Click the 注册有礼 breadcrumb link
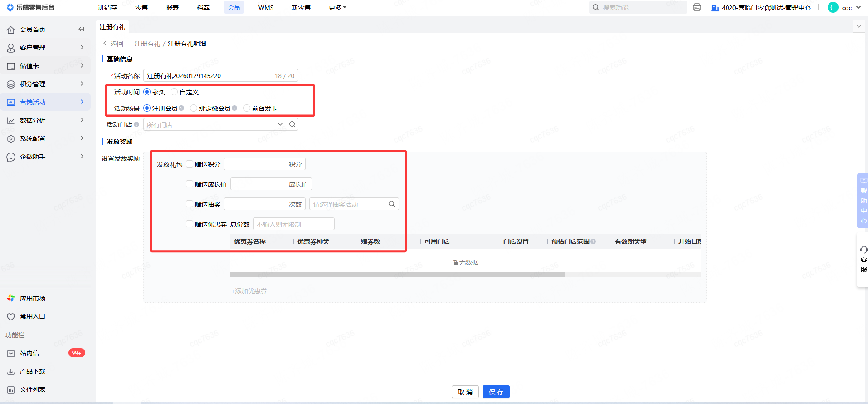 pyautogui.click(x=147, y=44)
